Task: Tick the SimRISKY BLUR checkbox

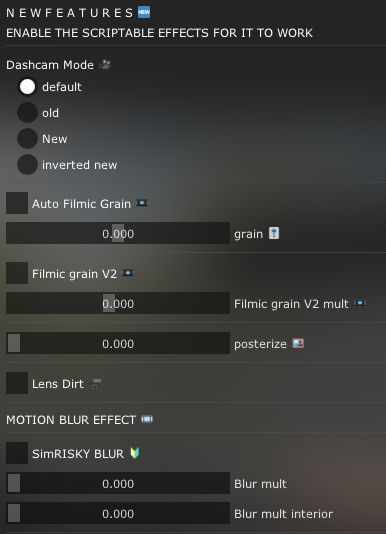Action: (17, 453)
